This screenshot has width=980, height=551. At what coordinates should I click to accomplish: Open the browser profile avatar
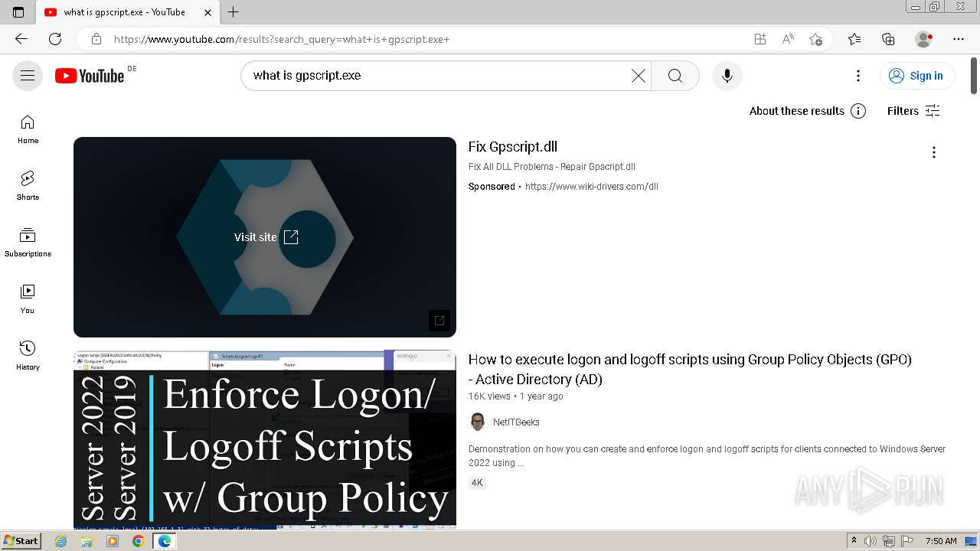click(923, 39)
